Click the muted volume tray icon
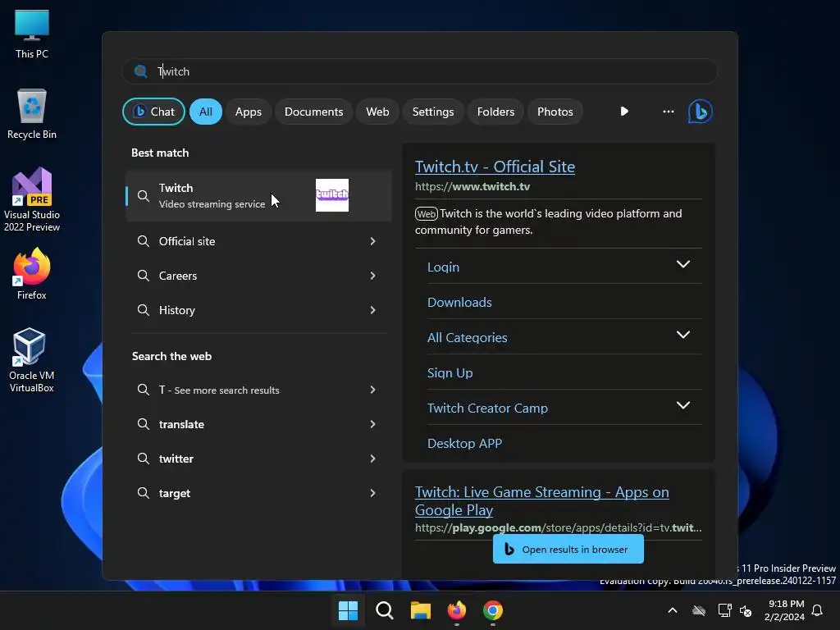840x630 pixels. click(x=745, y=610)
